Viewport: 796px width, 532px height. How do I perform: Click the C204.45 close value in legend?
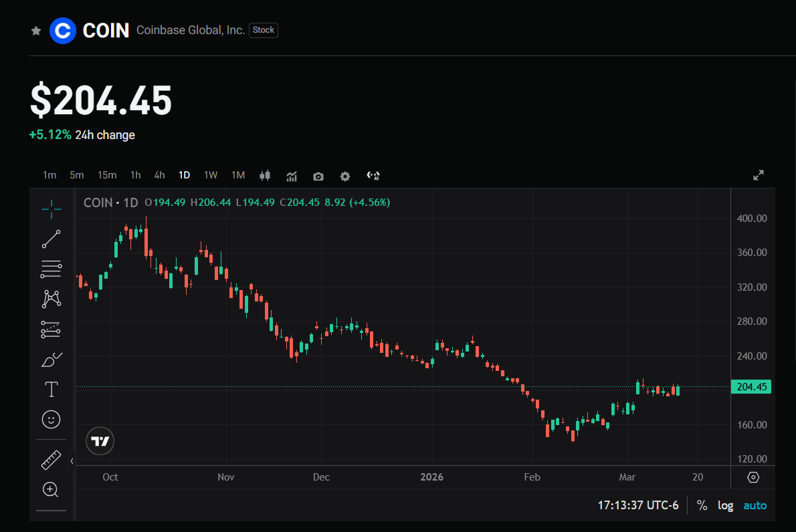300,203
